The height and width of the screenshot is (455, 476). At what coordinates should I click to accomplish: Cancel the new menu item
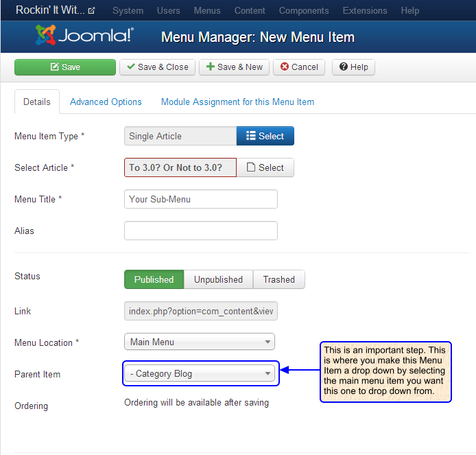tap(299, 67)
